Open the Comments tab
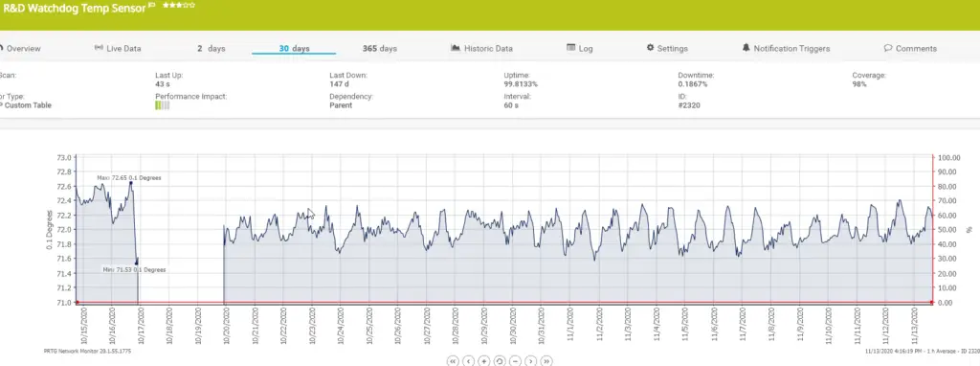Screen dimensions: 980x366 coord(911,48)
